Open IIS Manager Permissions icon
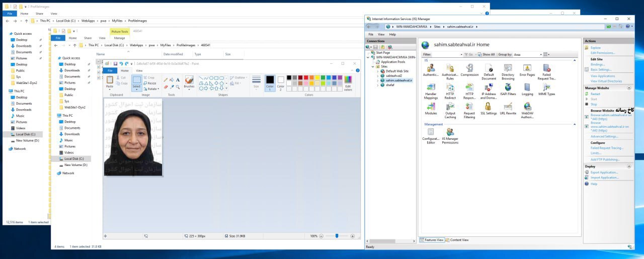Screen dimensions: 644x259 [x=450, y=136]
